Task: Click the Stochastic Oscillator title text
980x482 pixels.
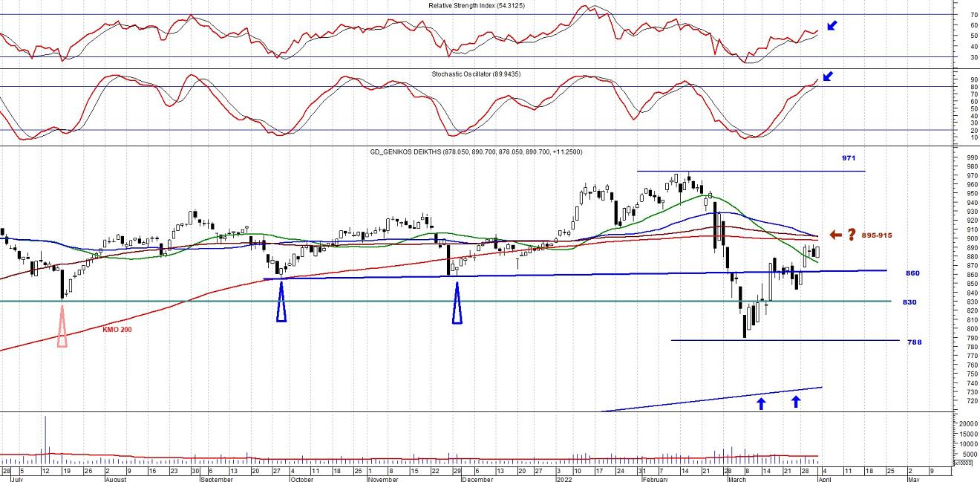Action: tap(474, 74)
